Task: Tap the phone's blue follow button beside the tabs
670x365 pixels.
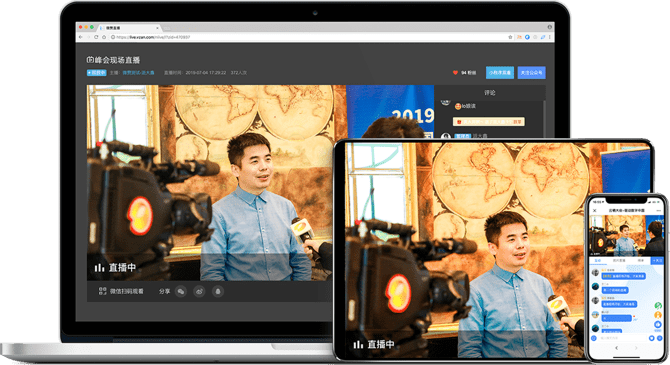Action: pos(657,260)
